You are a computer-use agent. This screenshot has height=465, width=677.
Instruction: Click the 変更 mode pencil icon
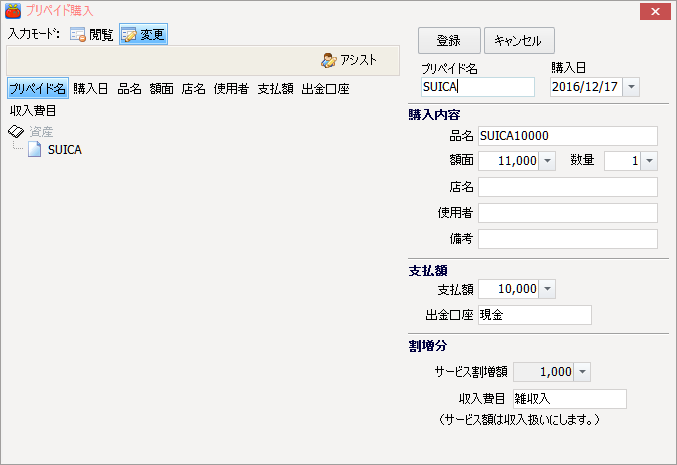point(129,35)
